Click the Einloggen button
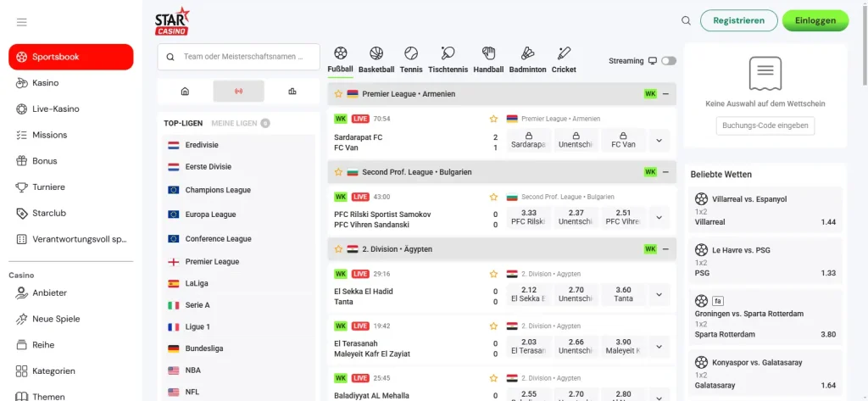The image size is (868, 401). pos(815,20)
